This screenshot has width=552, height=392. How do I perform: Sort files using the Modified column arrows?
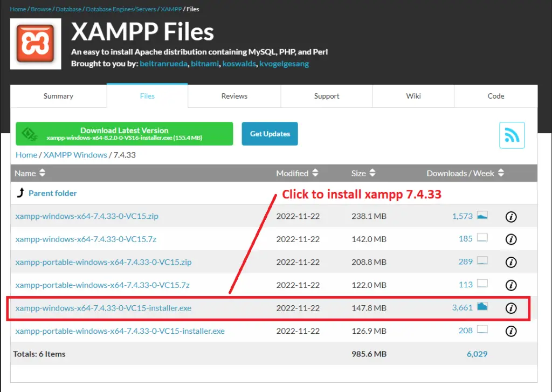click(315, 174)
